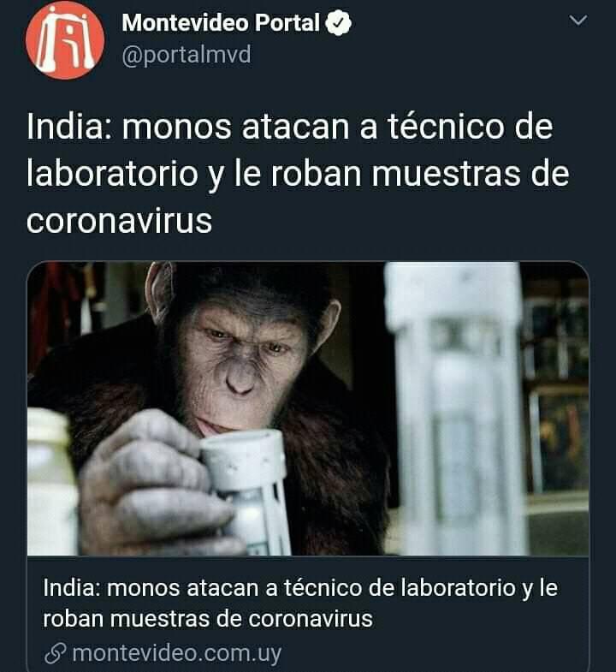Click the word coronavirus in the tweet
The image size is (616, 672).
click(x=119, y=221)
